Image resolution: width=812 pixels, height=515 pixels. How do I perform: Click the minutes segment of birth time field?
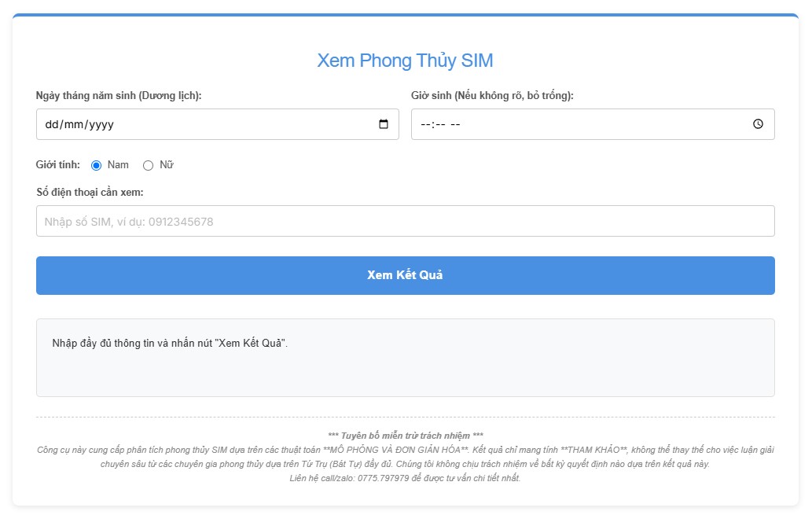[x=440, y=124]
